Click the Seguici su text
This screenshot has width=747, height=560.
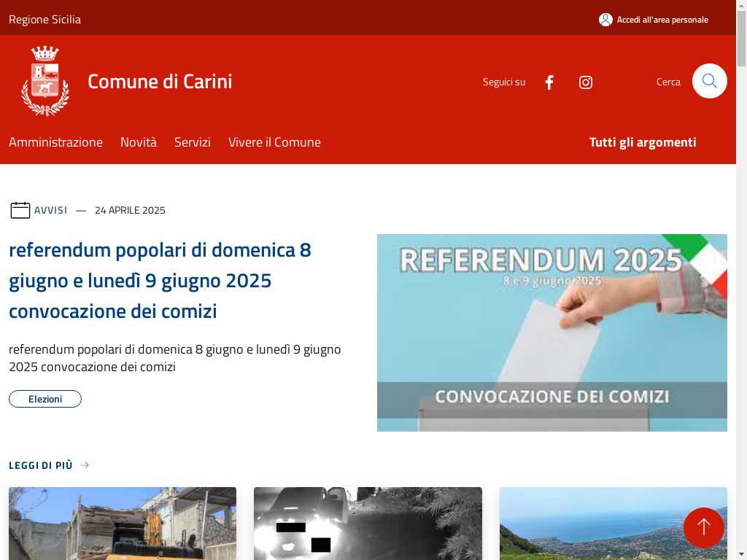(x=504, y=82)
